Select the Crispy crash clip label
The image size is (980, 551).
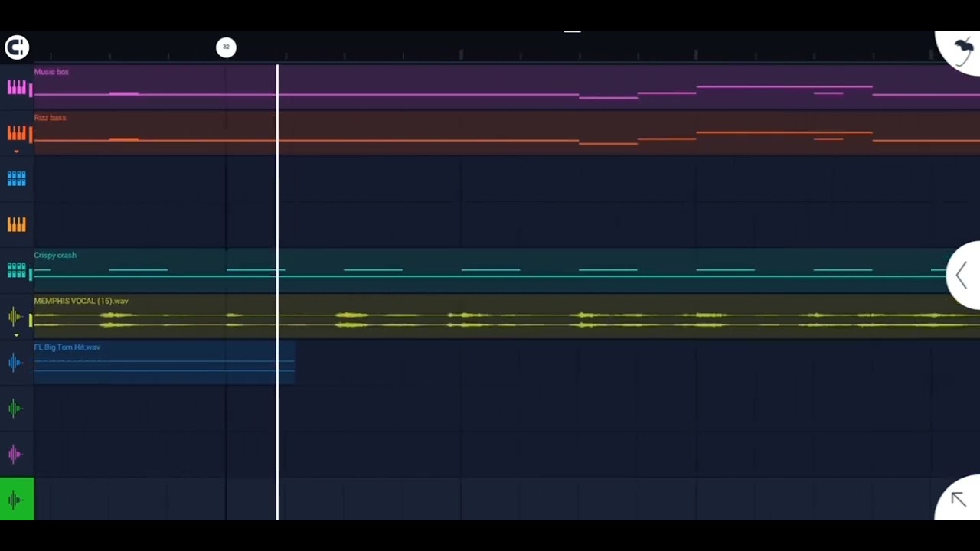(55, 255)
